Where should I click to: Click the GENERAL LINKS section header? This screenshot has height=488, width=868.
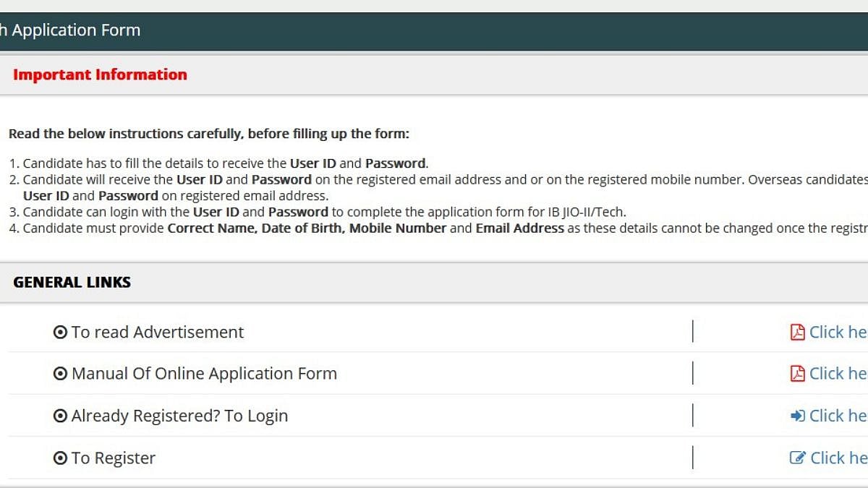[72, 283]
